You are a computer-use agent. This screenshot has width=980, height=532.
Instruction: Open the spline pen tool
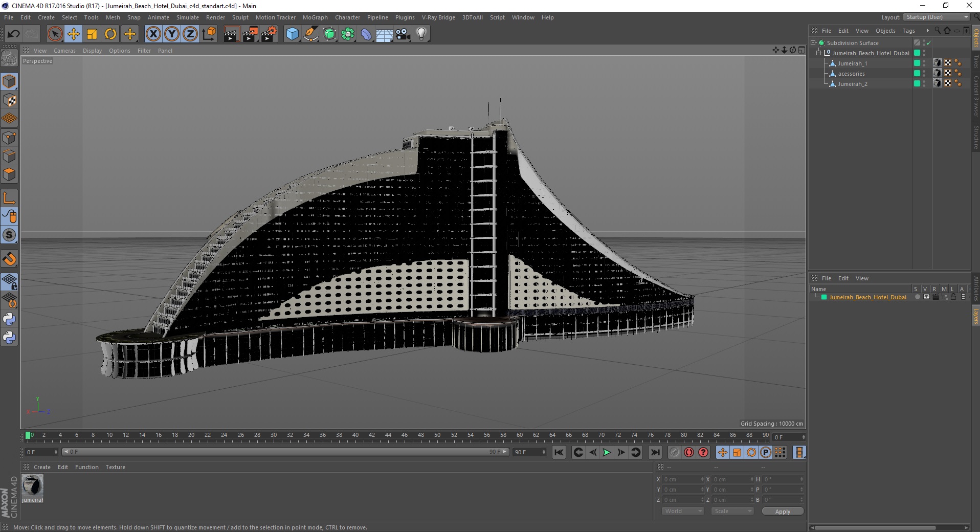coord(311,34)
